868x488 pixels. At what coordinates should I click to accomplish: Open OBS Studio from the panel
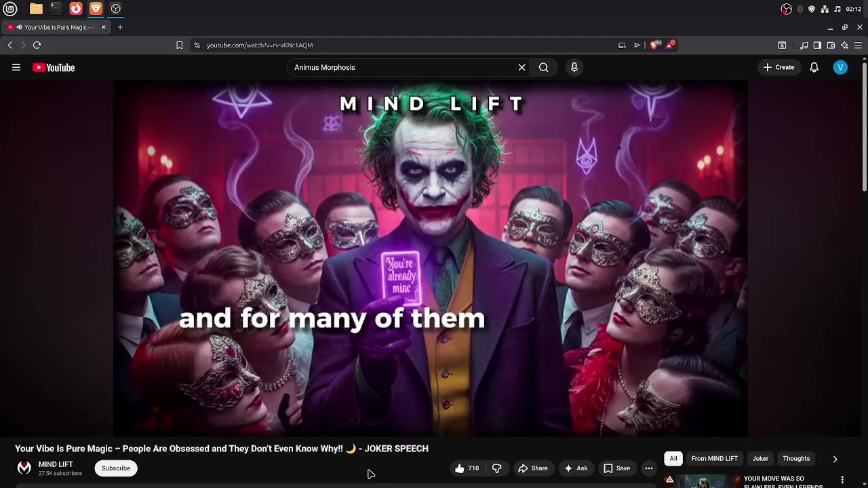pyautogui.click(x=116, y=9)
